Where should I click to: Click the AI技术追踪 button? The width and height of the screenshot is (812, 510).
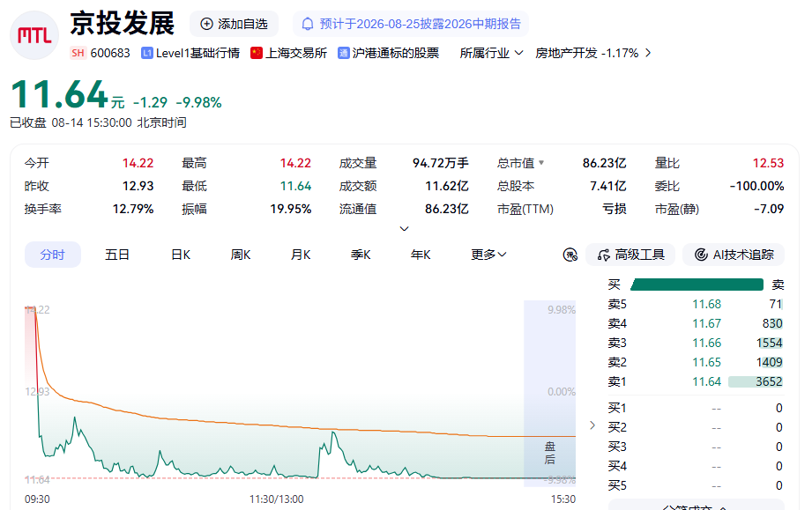point(734,255)
